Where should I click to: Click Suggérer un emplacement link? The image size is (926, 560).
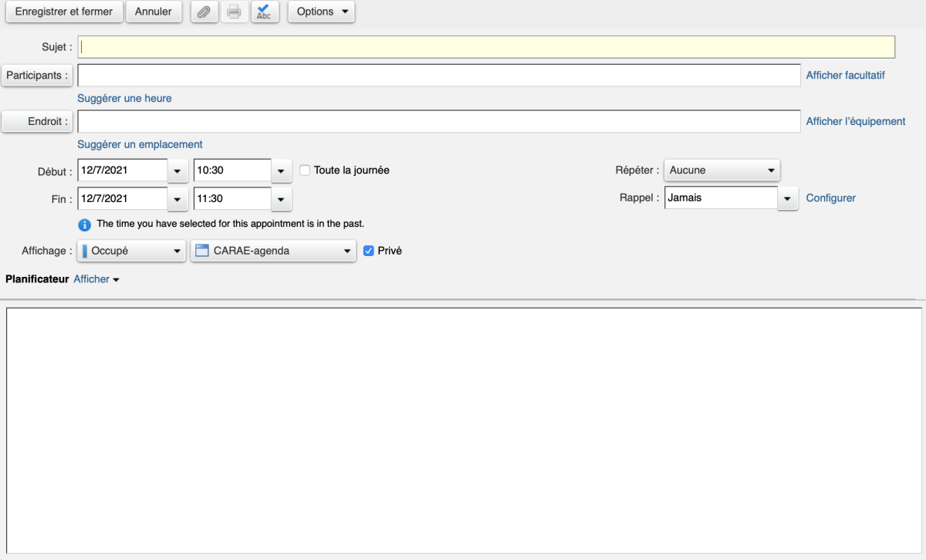point(140,144)
